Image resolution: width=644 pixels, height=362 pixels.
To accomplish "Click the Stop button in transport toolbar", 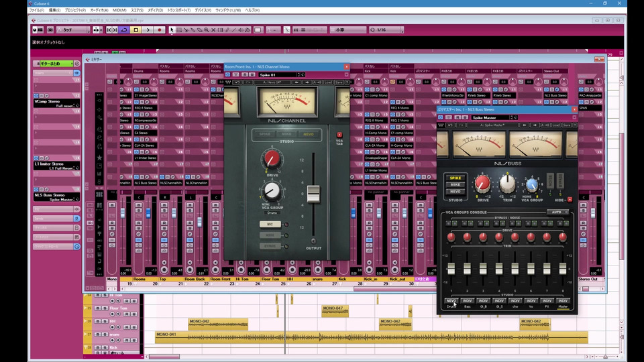I will (x=136, y=30).
